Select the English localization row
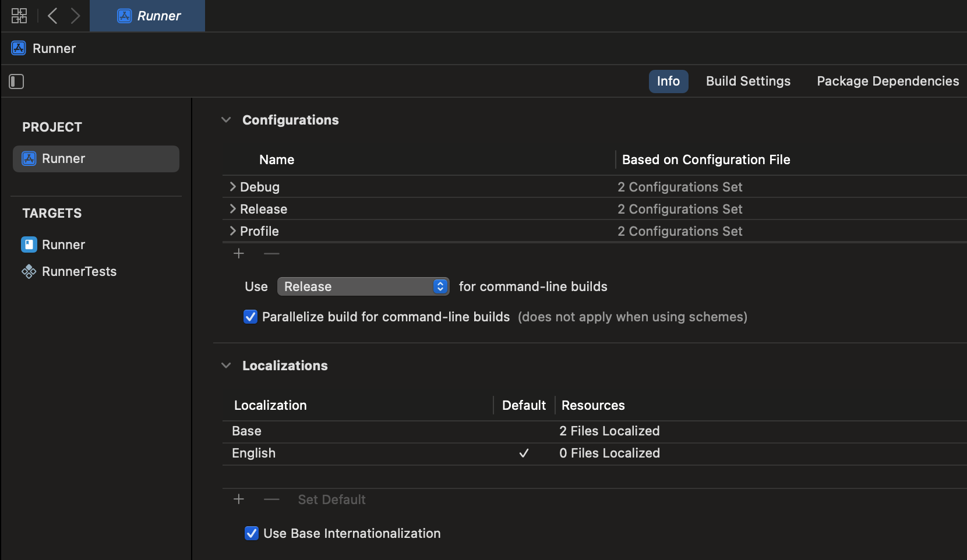 595,453
